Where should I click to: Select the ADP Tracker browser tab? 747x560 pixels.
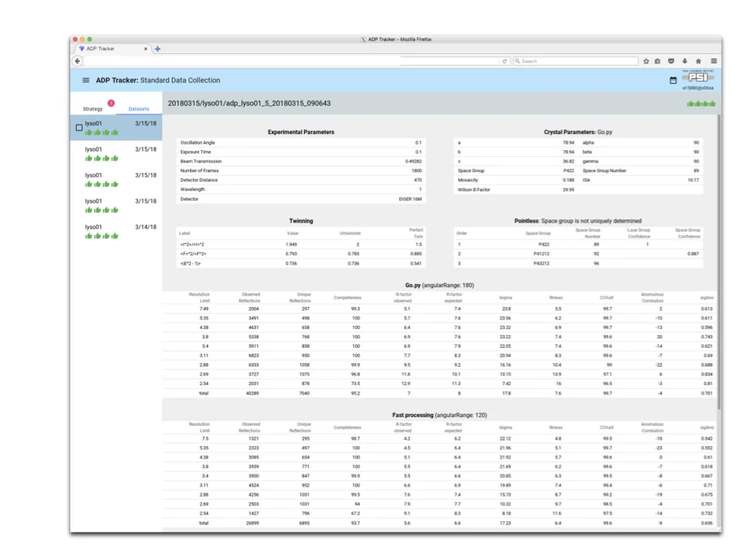(111, 48)
